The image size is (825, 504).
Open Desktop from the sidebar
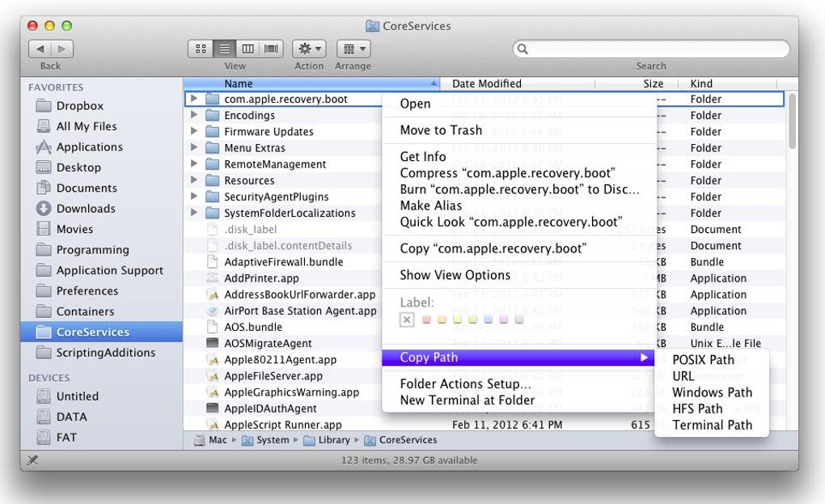point(102,167)
